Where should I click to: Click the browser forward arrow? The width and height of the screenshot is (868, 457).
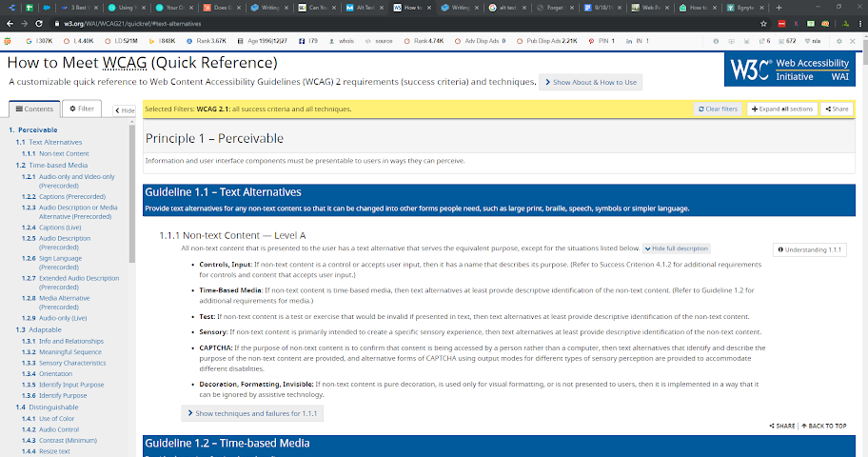coord(24,24)
